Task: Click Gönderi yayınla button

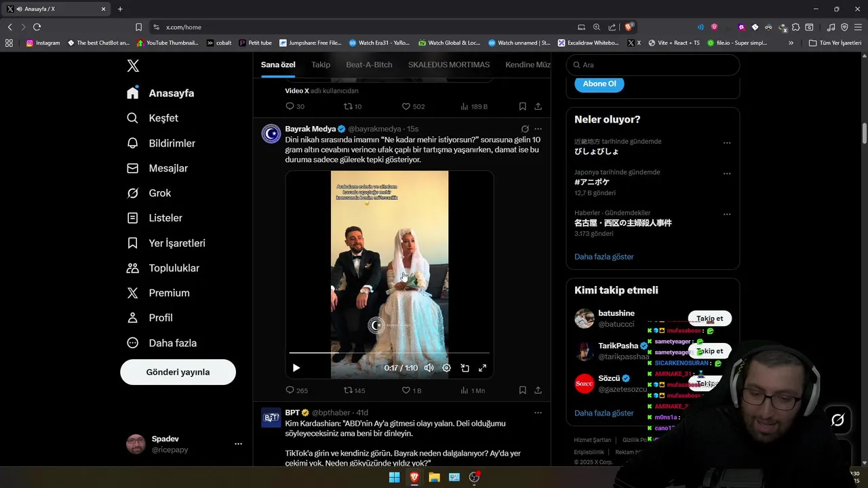Action: [178, 372]
